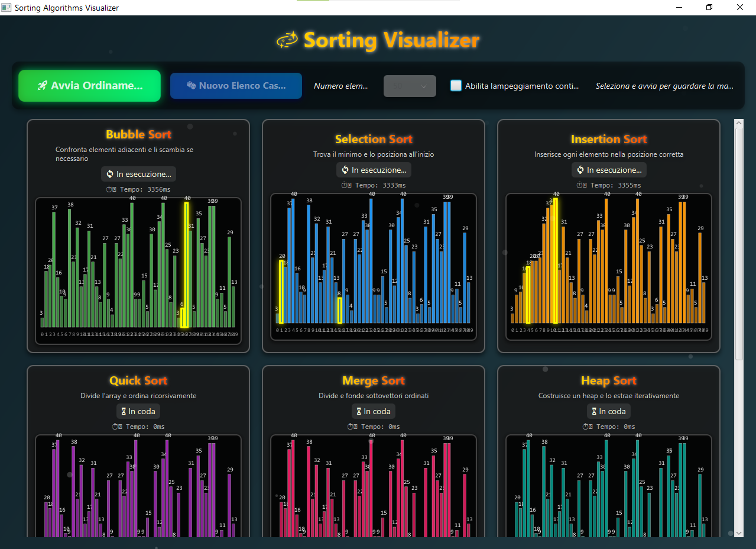Click description Divide l'array e ordina ricorsivamente

(138, 396)
